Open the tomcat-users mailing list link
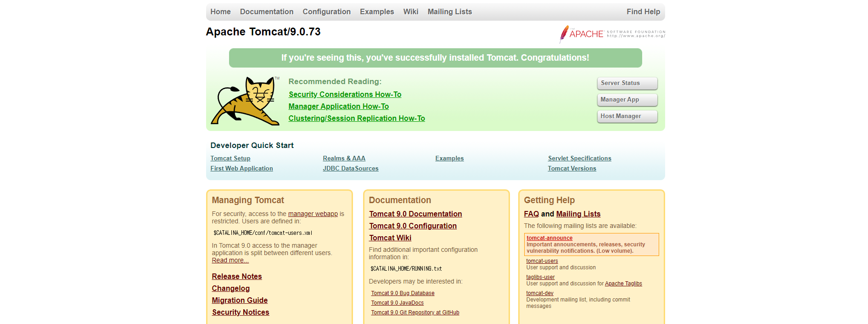The image size is (868, 324). point(542,261)
